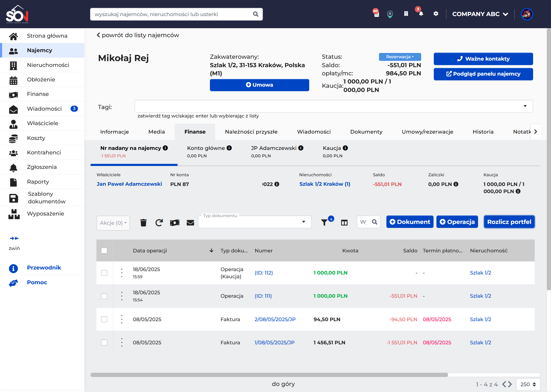Expand the COMPANY ABC menu
Image resolution: width=551 pixels, height=392 pixels.
[x=480, y=14]
